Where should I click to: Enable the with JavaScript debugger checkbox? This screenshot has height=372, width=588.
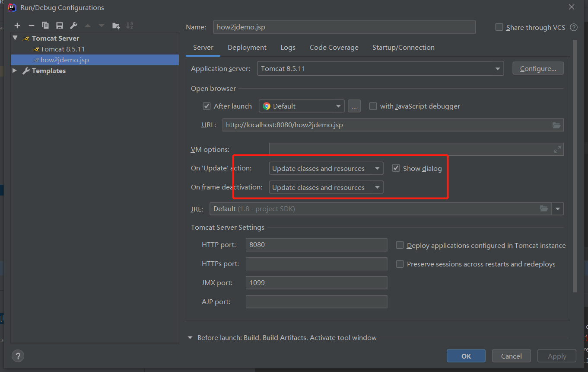pyautogui.click(x=373, y=106)
